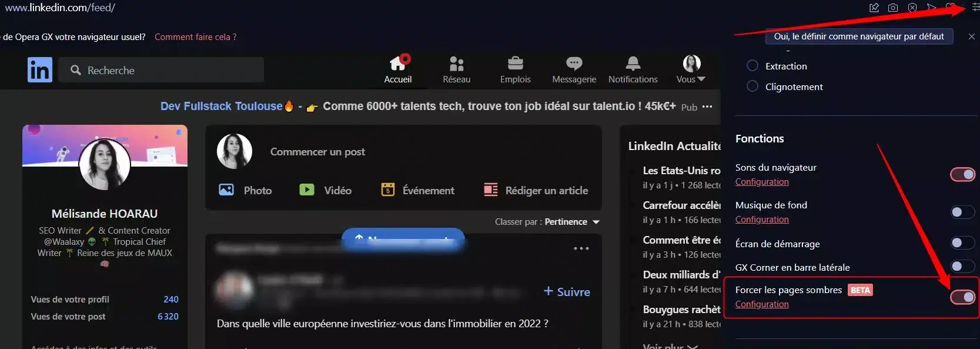The height and width of the screenshot is (349, 980).
Task: Open Configuration link under Musique de fond
Action: (762, 220)
